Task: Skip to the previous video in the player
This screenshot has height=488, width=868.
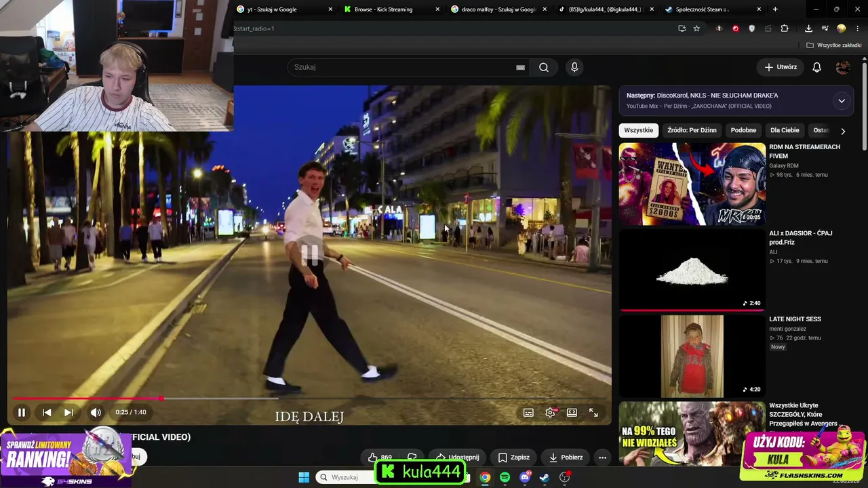Action: (47, 412)
